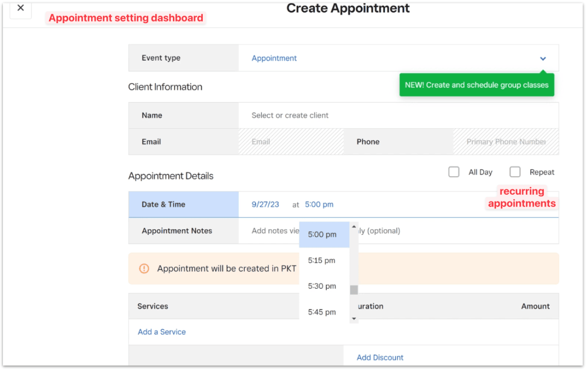Check the All Day checkbox
The width and height of the screenshot is (588, 372).
click(x=453, y=172)
